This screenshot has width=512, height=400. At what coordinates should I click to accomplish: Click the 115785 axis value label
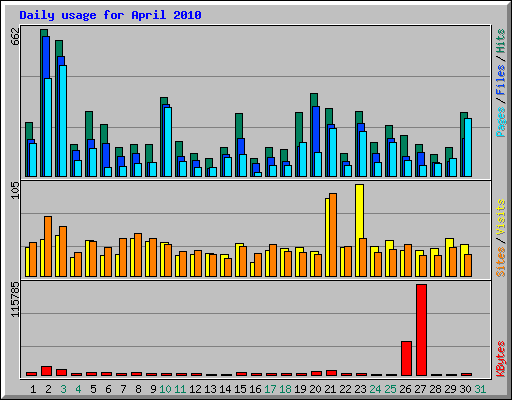[x=15, y=299]
